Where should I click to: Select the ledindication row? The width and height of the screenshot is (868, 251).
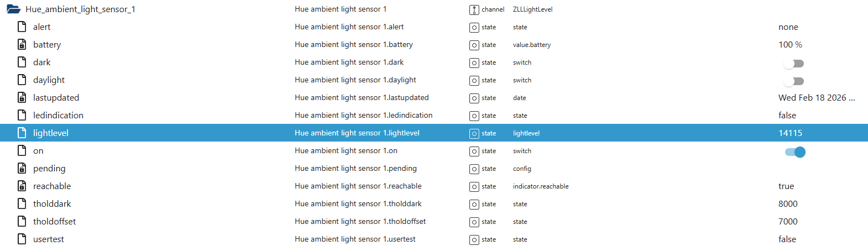[x=58, y=116]
